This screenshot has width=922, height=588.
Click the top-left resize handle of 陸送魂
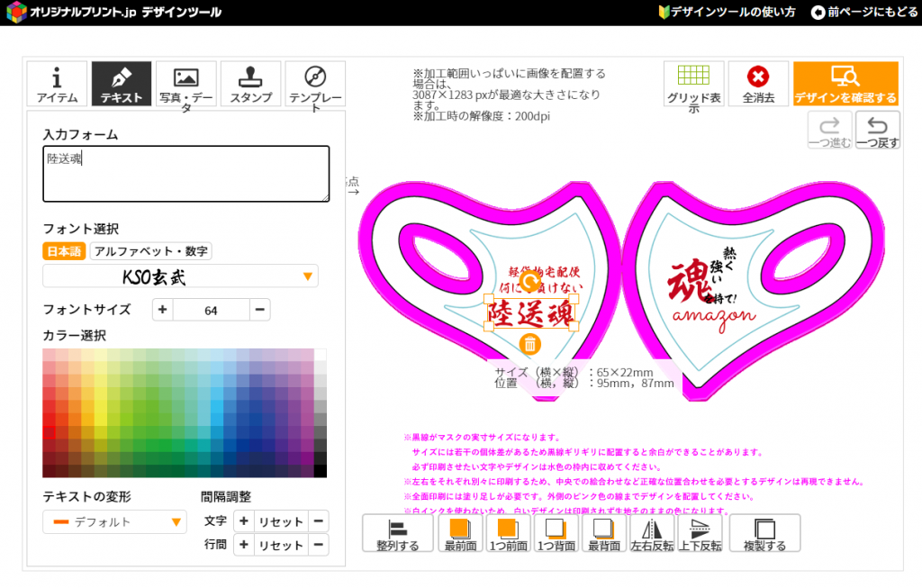coord(489,299)
